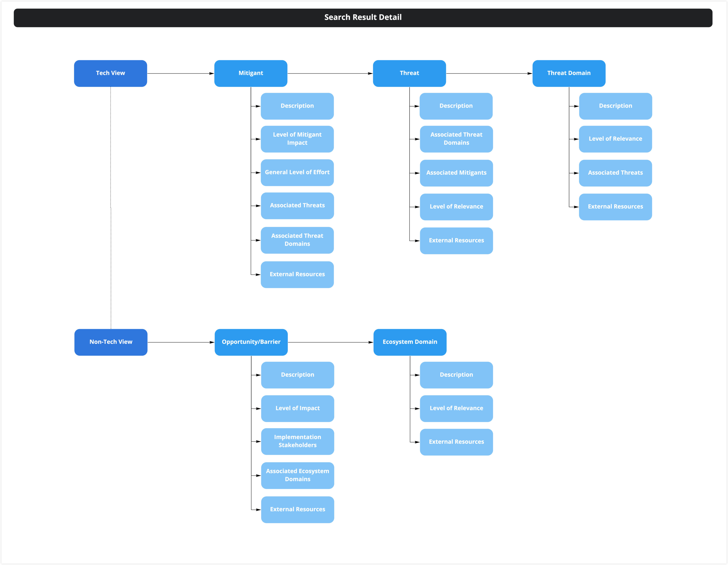Click Associated Threats under Threat Domain
The image size is (728, 565).
tap(615, 173)
